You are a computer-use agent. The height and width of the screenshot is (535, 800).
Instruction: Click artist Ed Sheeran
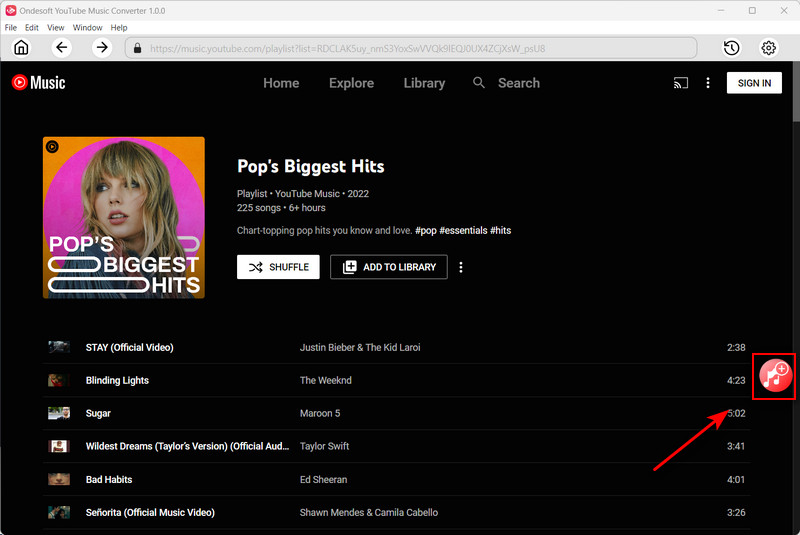323,479
